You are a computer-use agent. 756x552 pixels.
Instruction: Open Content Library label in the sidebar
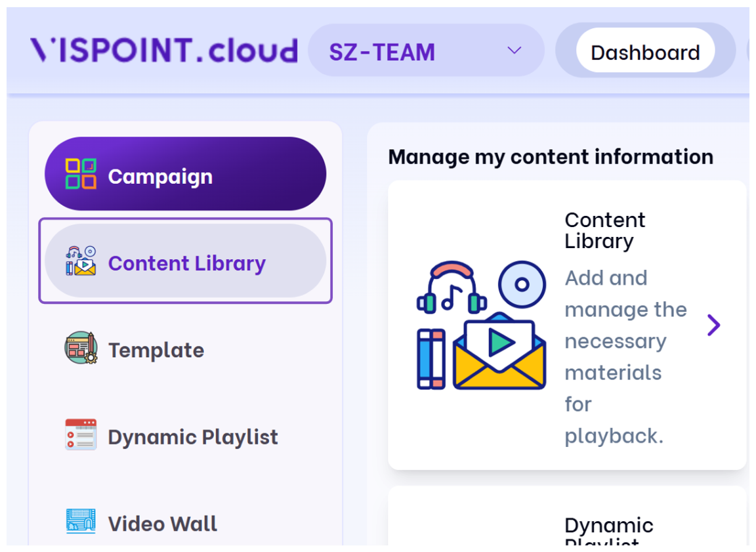coord(186,263)
